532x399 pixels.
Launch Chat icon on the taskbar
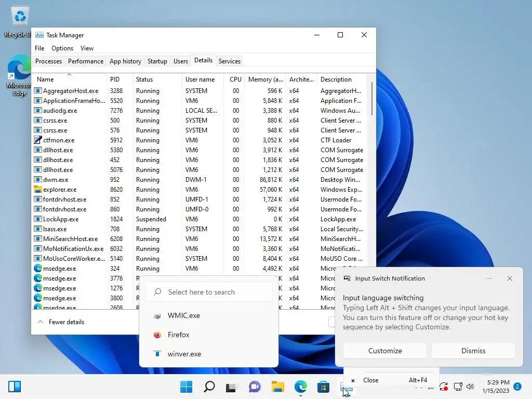255,387
